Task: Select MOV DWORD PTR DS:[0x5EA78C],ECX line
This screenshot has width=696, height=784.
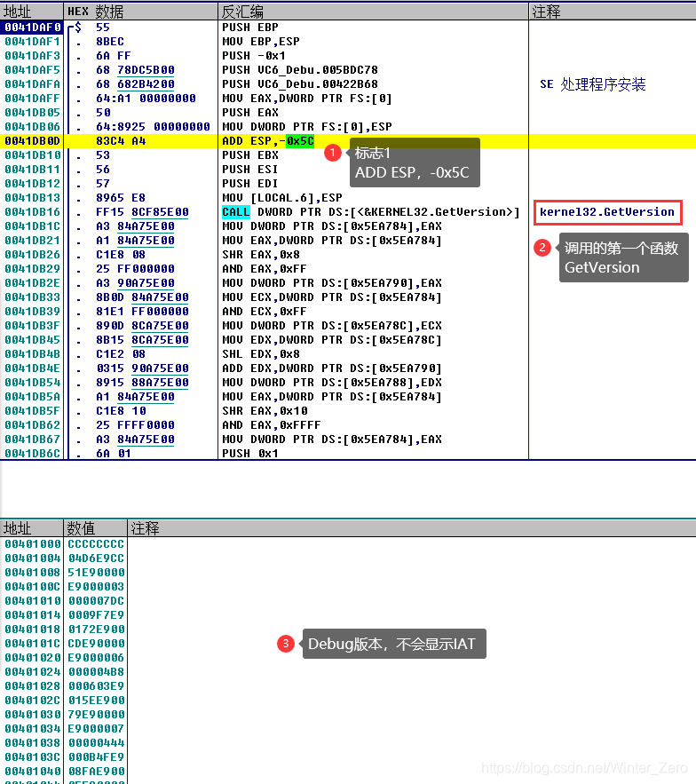Action: [x=332, y=326]
